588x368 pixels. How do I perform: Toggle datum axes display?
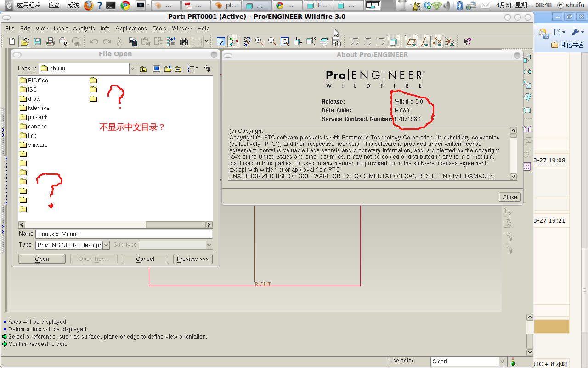[x=424, y=41]
